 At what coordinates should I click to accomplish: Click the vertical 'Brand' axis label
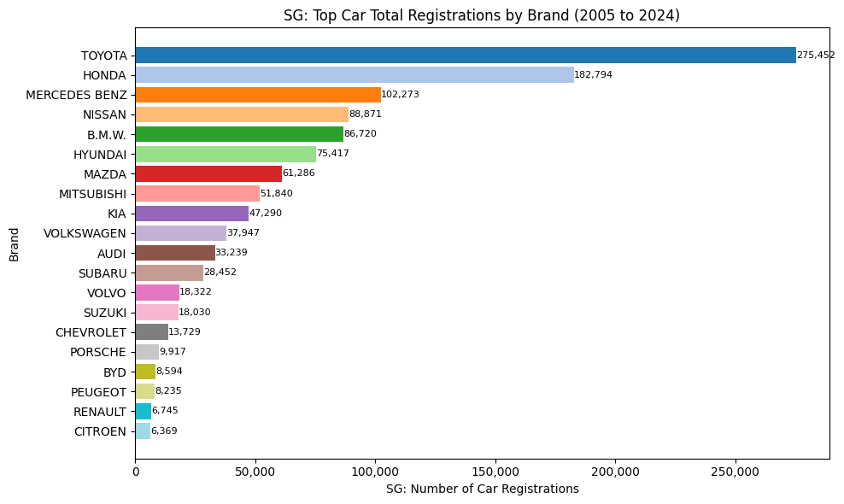(14, 245)
